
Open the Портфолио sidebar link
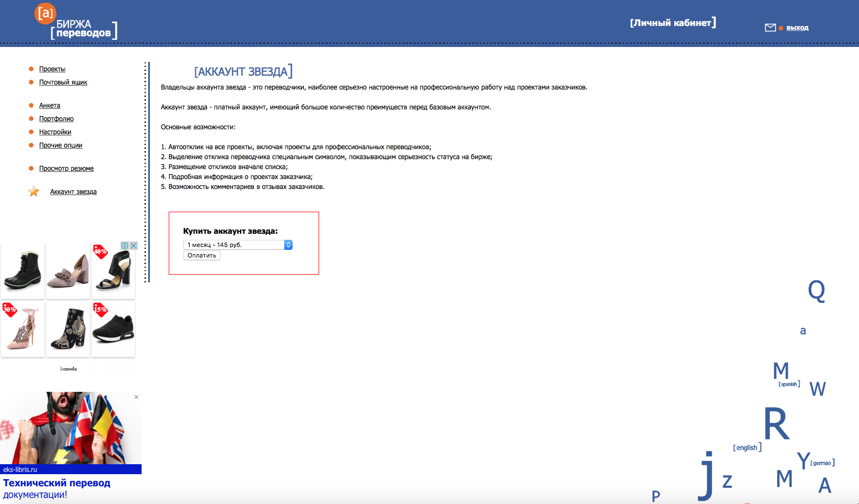point(56,119)
